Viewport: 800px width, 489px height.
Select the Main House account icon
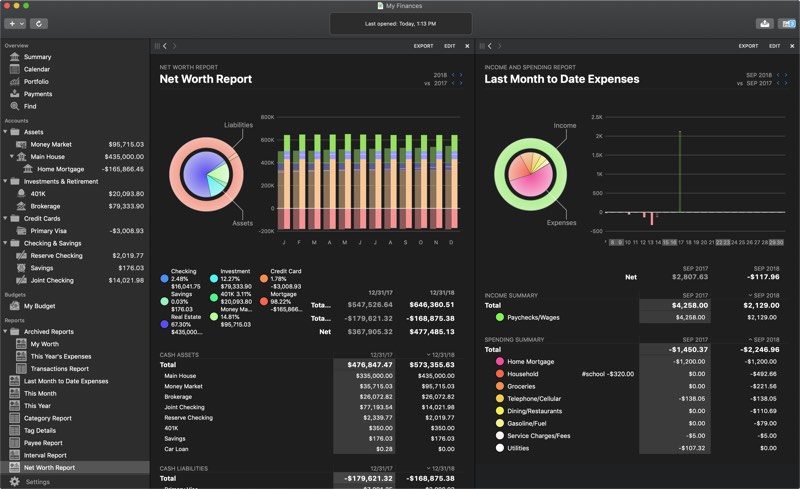click(x=21, y=157)
